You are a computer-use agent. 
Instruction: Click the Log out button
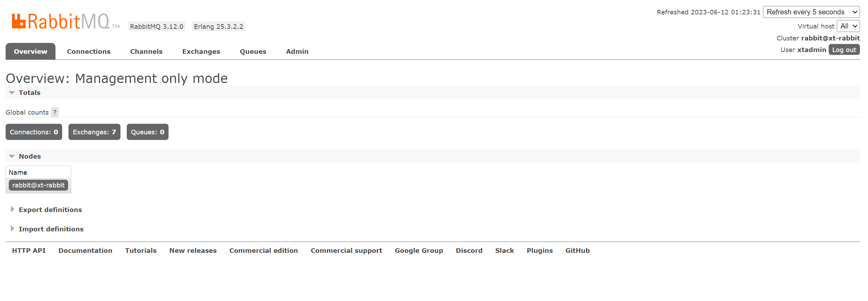844,50
